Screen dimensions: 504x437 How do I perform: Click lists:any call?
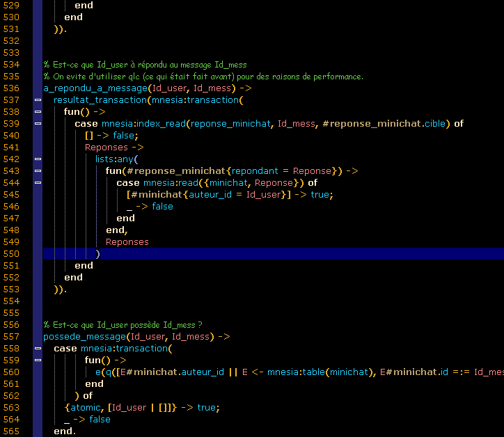click(114, 159)
